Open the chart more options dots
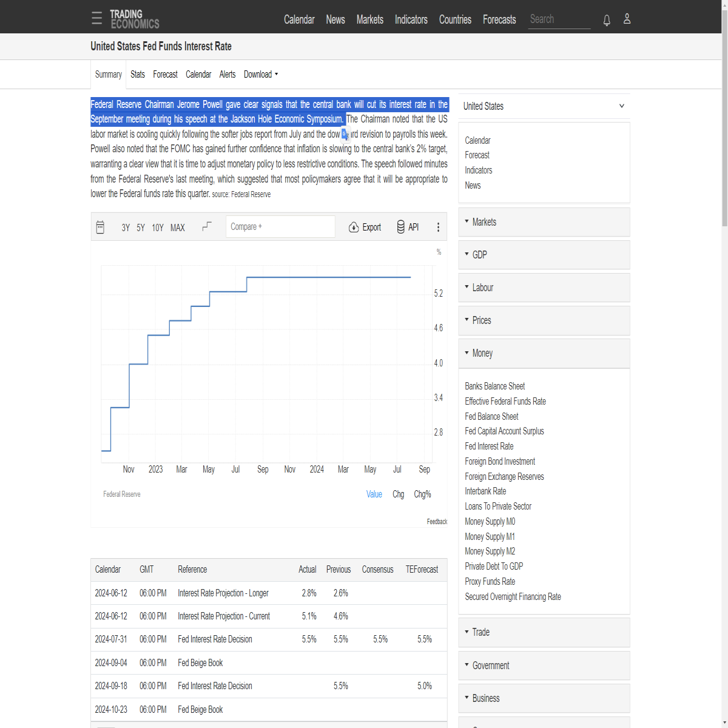The height and width of the screenshot is (728, 728). tap(438, 227)
